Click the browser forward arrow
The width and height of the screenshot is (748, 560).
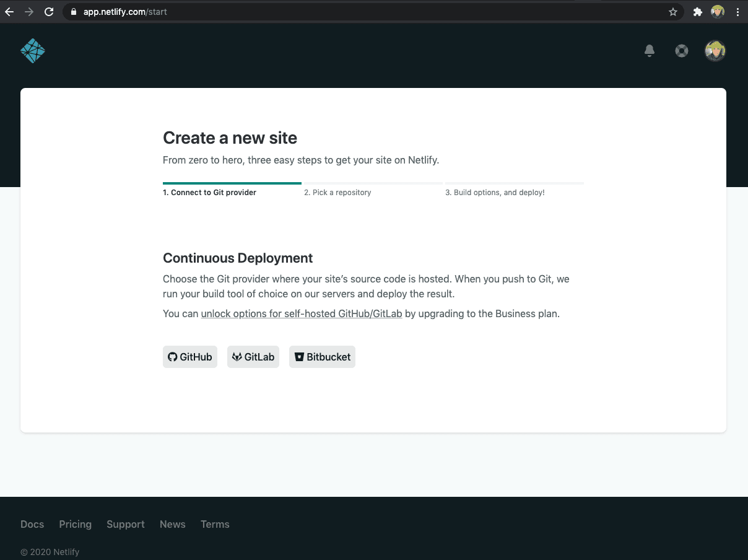pos(29,12)
